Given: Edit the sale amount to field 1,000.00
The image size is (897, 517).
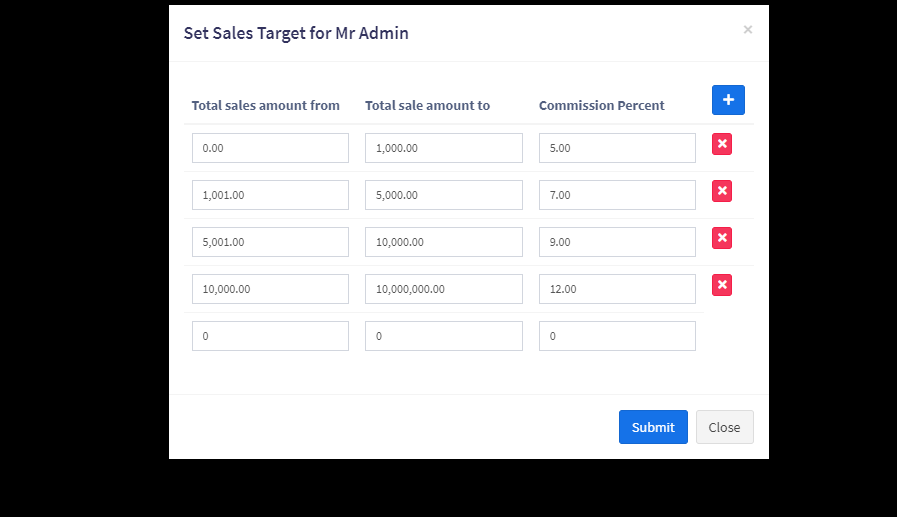Looking at the screenshot, I should click(x=444, y=148).
